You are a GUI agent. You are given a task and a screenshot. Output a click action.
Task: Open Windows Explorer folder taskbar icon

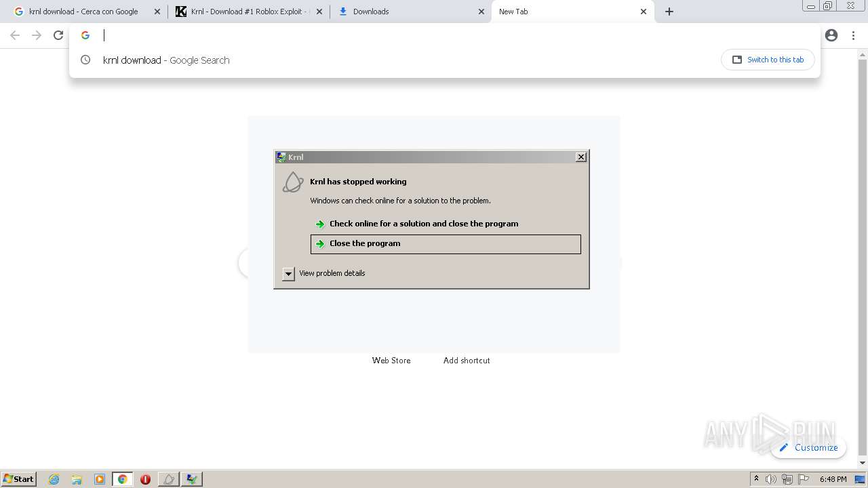click(x=77, y=479)
